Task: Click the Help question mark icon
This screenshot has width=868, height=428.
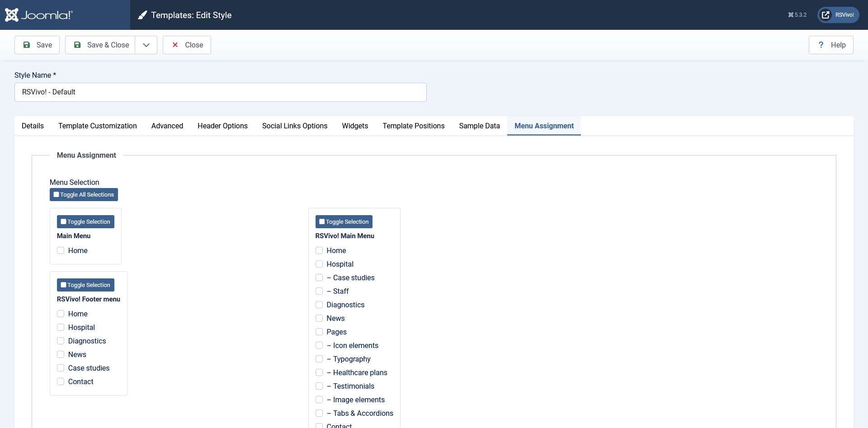Action: (821, 45)
